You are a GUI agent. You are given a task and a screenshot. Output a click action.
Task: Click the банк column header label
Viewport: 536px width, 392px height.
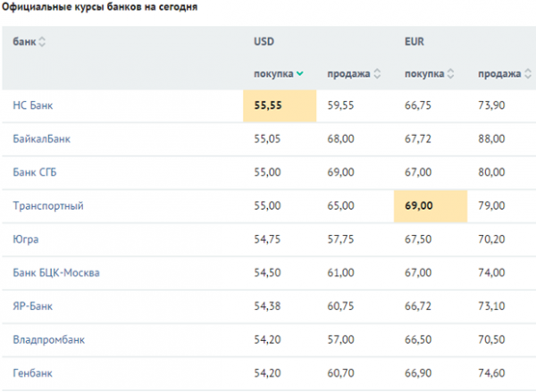pos(24,42)
